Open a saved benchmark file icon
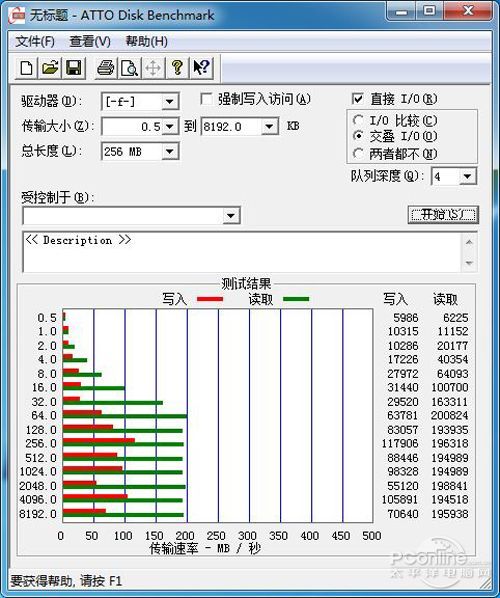 click(x=50, y=68)
